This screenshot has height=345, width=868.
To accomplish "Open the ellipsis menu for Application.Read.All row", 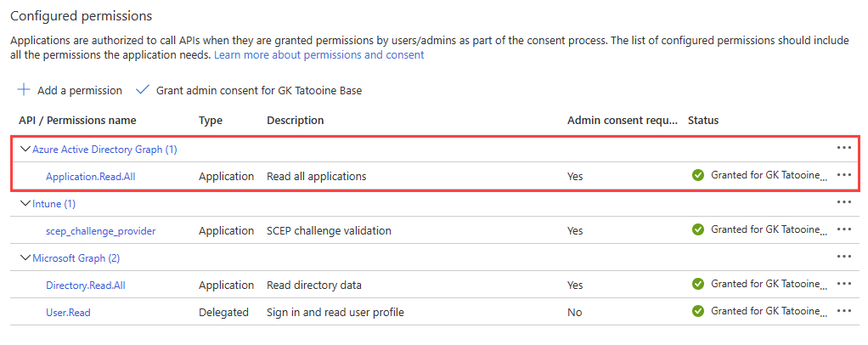I will pos(843,175).
